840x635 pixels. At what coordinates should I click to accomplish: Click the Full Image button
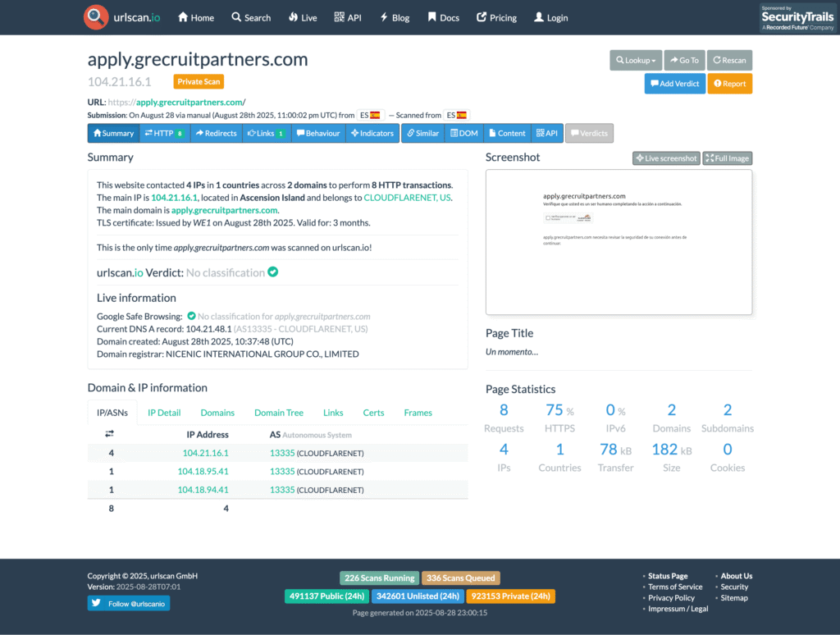coord(727,158)
